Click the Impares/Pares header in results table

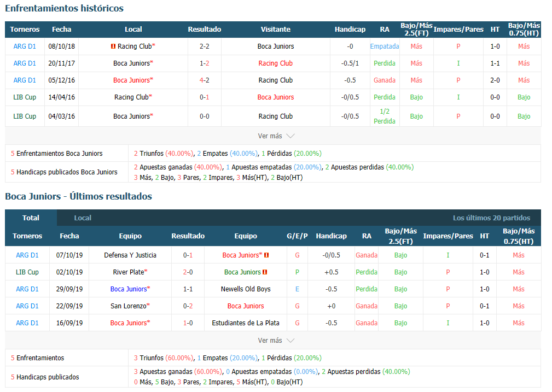point(448,236)
